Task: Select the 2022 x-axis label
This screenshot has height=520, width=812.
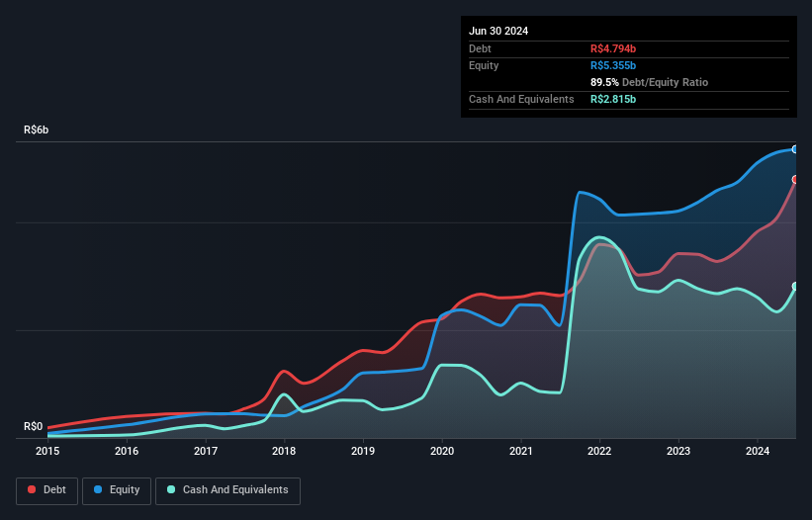Action: [x=599, y=451]
